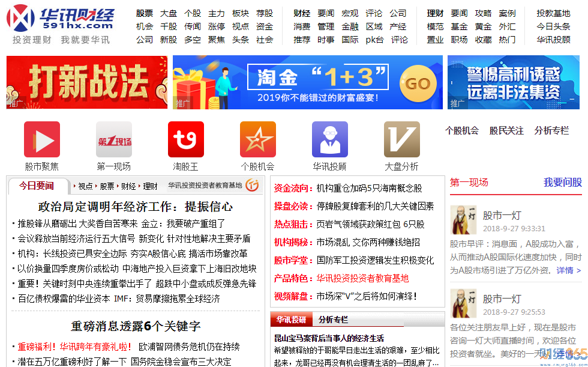
Task: Open news 中海地产投入巨资拿下上海旧改地块
Action: click(x=190, y=268)
